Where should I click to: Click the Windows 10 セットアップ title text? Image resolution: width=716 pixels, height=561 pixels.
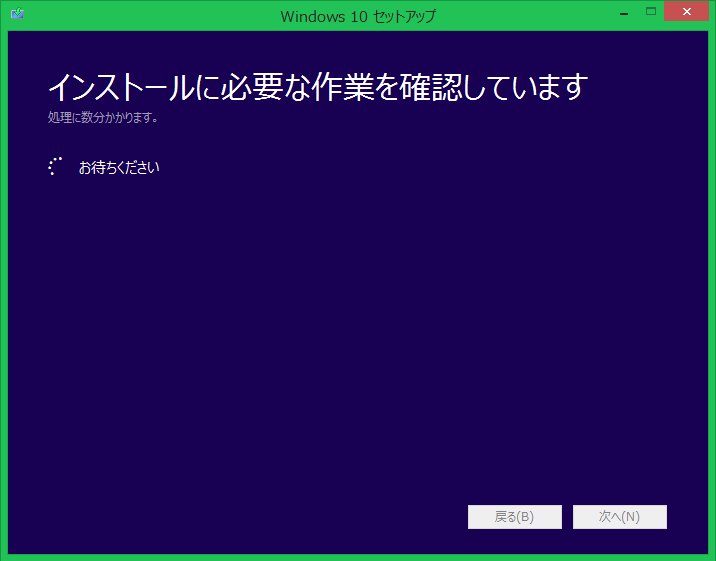click(358, 16)
